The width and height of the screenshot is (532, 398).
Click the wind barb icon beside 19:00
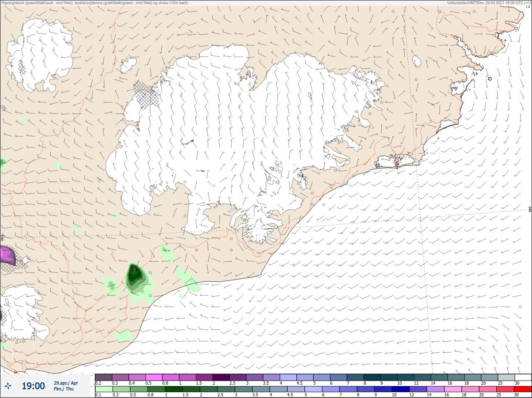pos(7,386)
